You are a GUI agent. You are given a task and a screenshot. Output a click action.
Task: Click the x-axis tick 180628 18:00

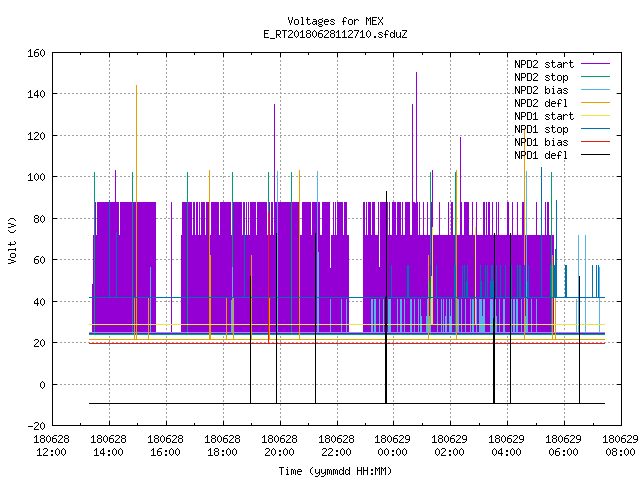pyautogui.click(x=222, y=446)
